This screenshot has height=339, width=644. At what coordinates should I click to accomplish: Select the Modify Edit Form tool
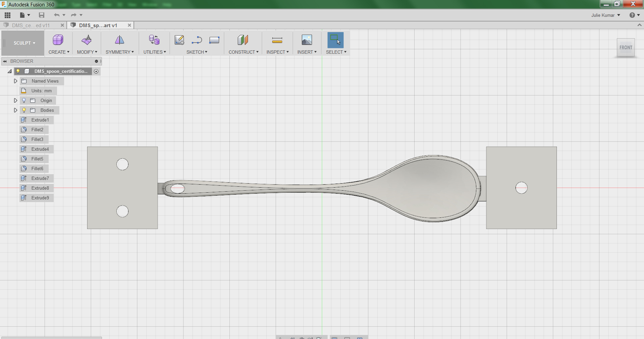[x=87, y=40]
